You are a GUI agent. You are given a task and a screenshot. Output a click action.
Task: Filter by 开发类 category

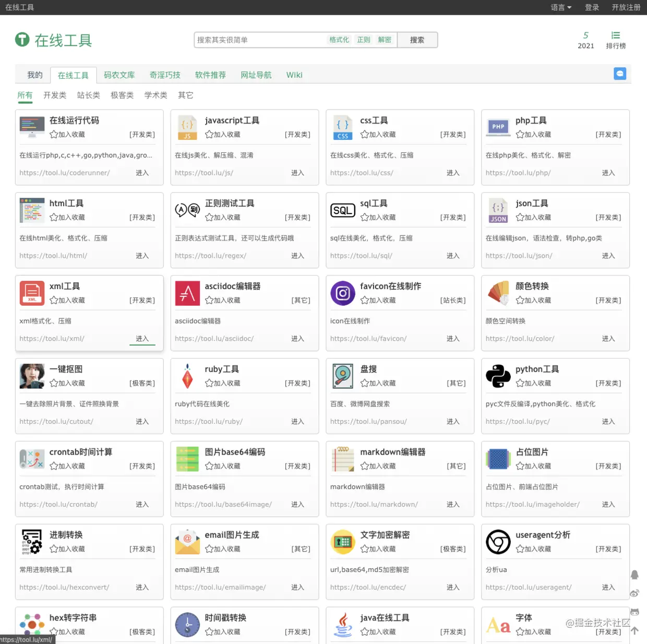(55, 95)
